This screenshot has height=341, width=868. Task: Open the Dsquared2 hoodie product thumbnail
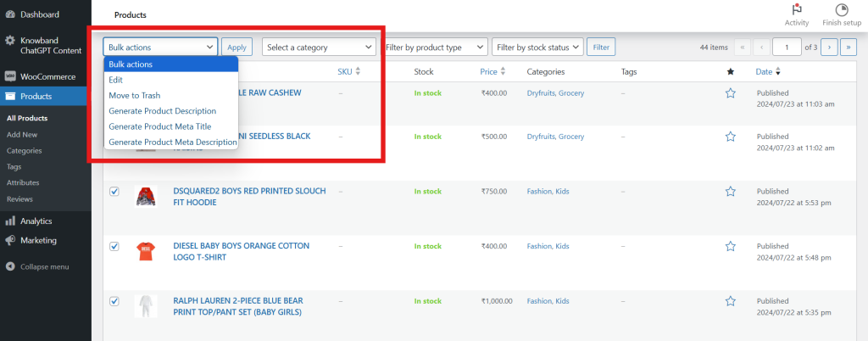click(x=146, y=197)
